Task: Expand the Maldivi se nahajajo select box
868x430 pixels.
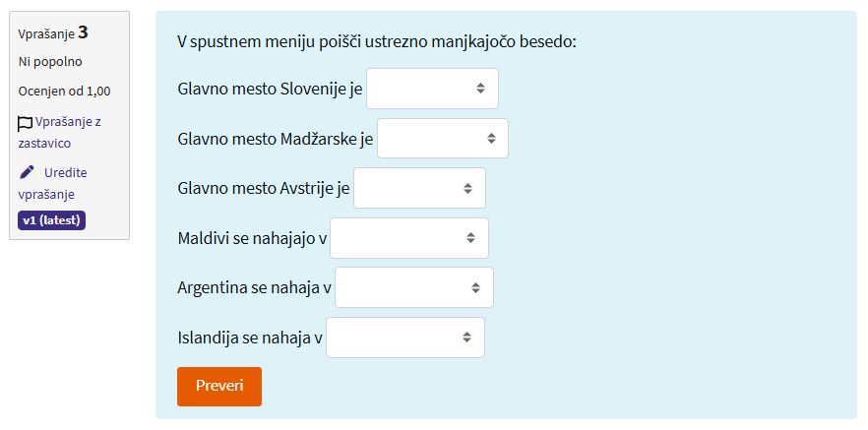Action: [x=408, y=238]
